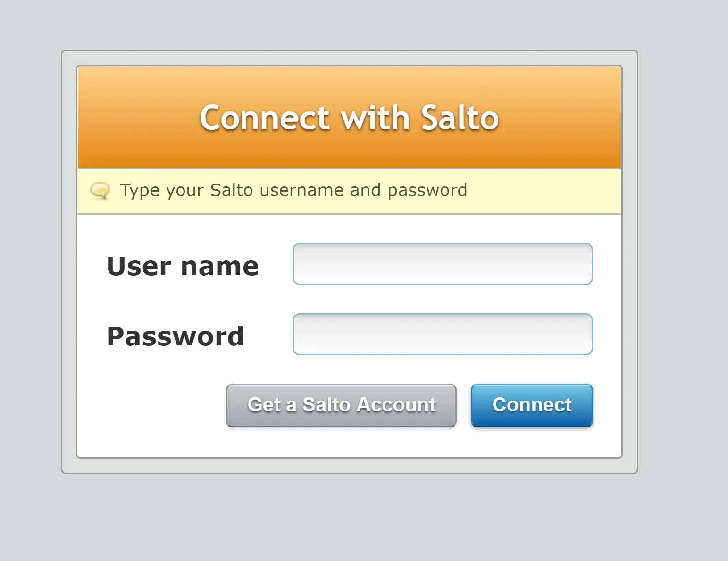Click the word 'with' in the header title
This screenshot has width=728, height=561.
point(375,117)
